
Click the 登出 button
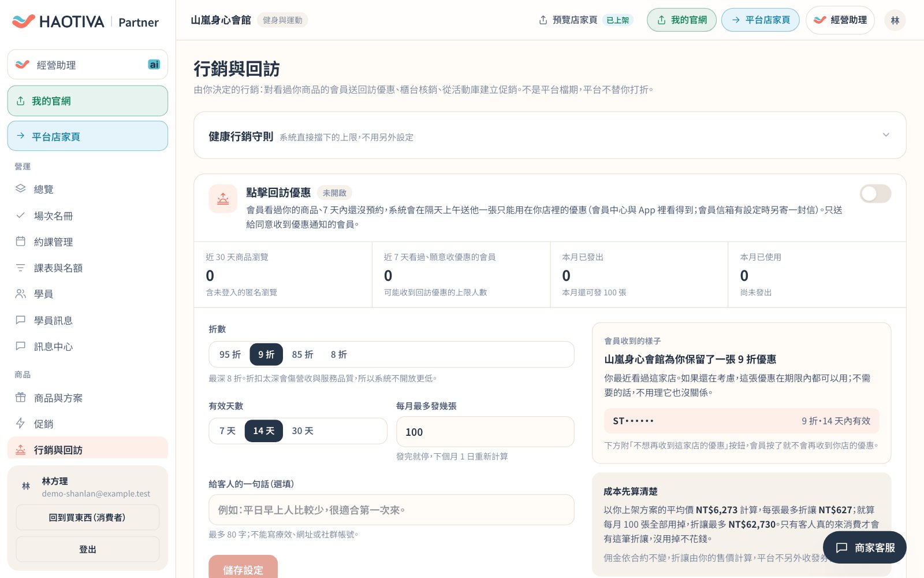[88, 549]
